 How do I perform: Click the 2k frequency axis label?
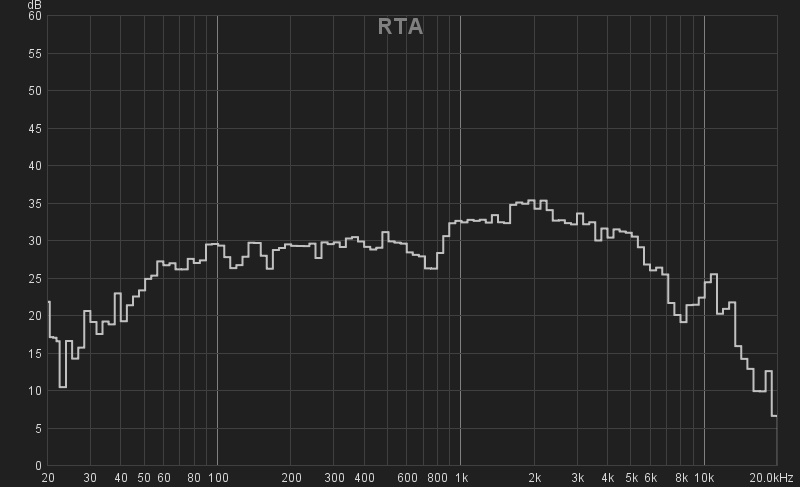click(535, 478)
